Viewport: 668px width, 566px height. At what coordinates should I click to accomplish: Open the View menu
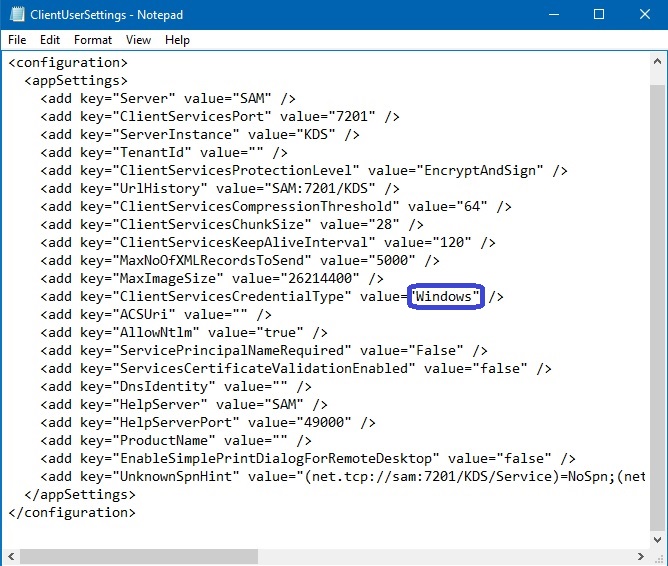tap(138, 40)
